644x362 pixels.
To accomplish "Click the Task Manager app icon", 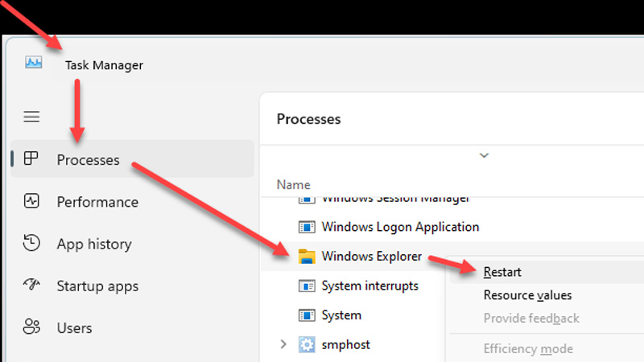I will coord(33,63).
